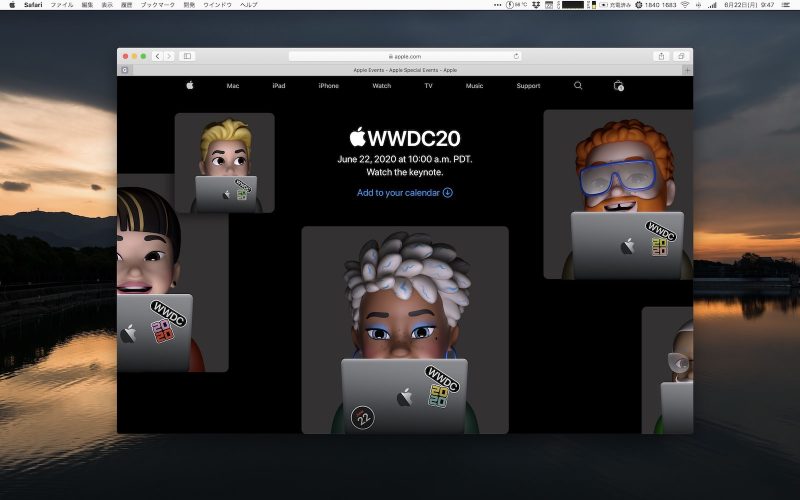This screenshot has height=500, width=800.
Task: Click the June 22, 2020 at 10:00 a.m. PDT text
Action: tap(405, 159)
